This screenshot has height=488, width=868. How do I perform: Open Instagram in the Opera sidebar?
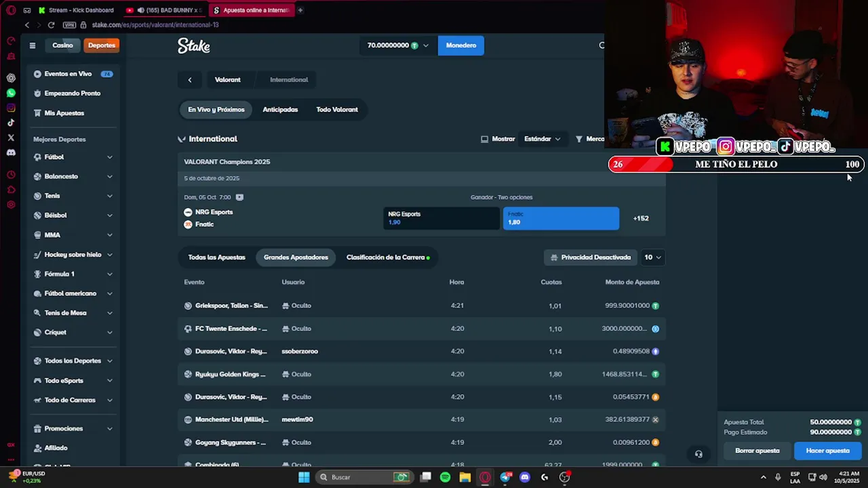tap(11, 108)
